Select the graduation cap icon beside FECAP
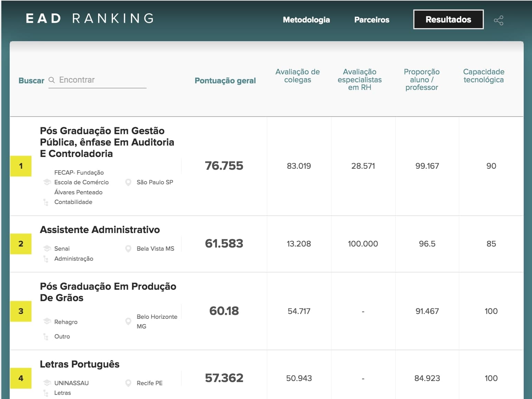Viewport: 532px width, 399px height. pyautogui.click(x=47, y=181)
